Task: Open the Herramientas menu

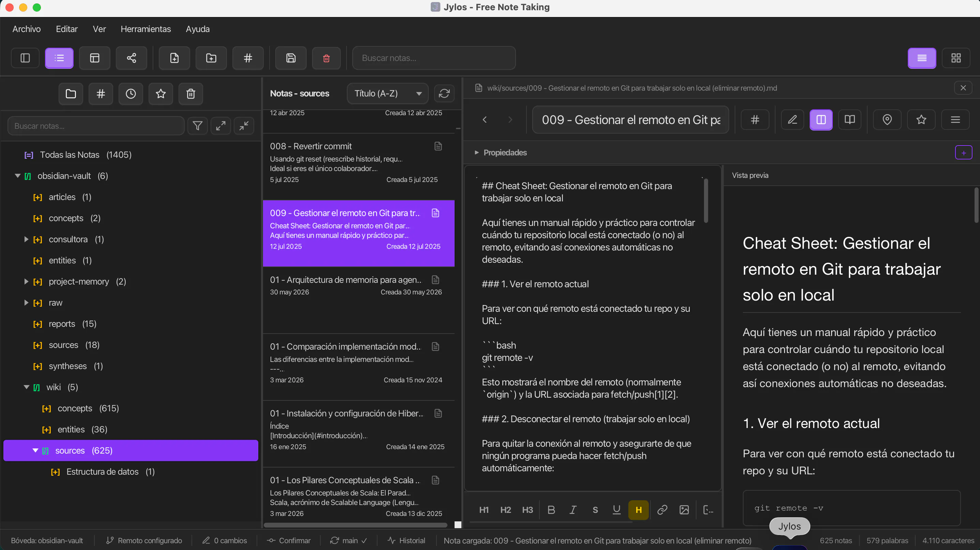Action: pos(146,29)
